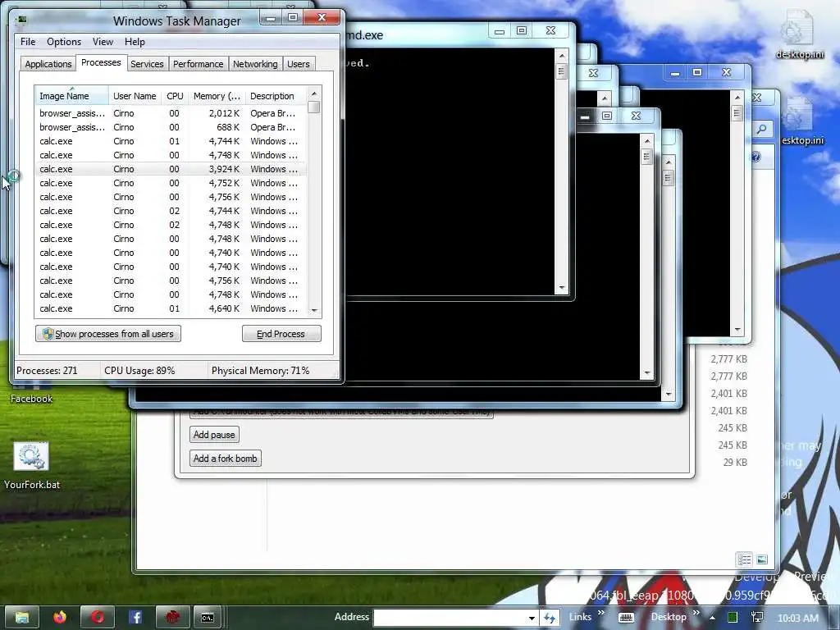The width and height of the screenshot is (840, 630).
Task: Expand the Links toolbar chevron
Action: [601, 612]
